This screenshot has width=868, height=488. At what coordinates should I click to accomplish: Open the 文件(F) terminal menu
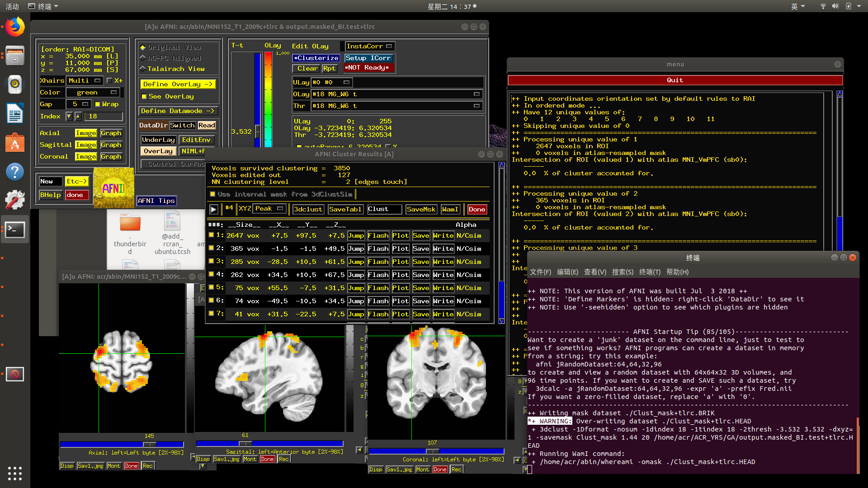point(541,272)
